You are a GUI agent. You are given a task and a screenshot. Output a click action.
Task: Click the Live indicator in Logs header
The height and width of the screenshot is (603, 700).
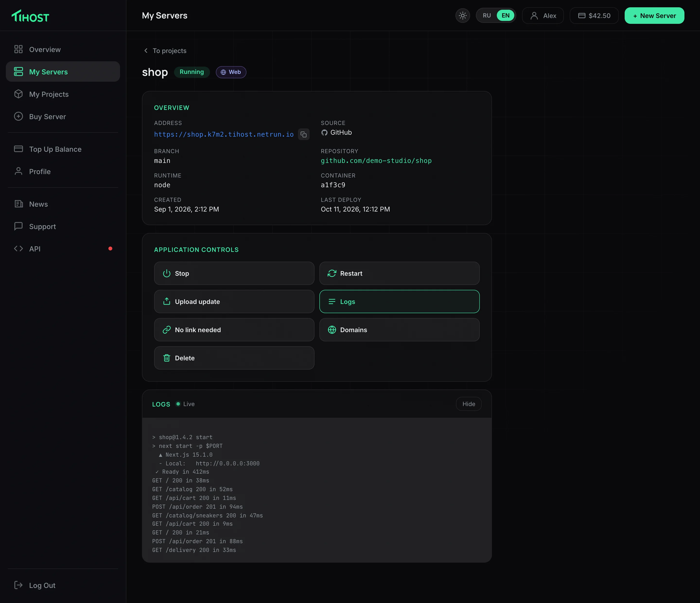pyautogui.click(x=185, y=404)
